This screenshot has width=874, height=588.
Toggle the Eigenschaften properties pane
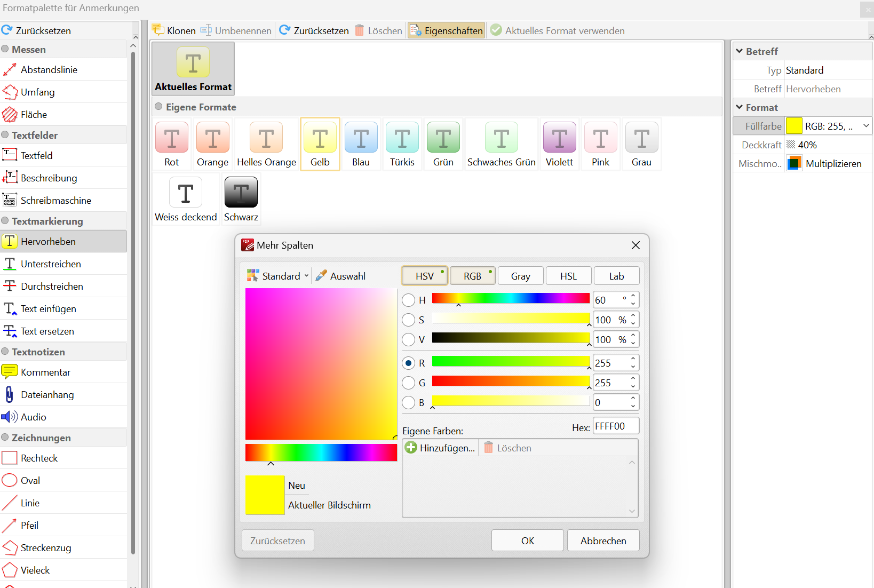(x=447, y=30)
